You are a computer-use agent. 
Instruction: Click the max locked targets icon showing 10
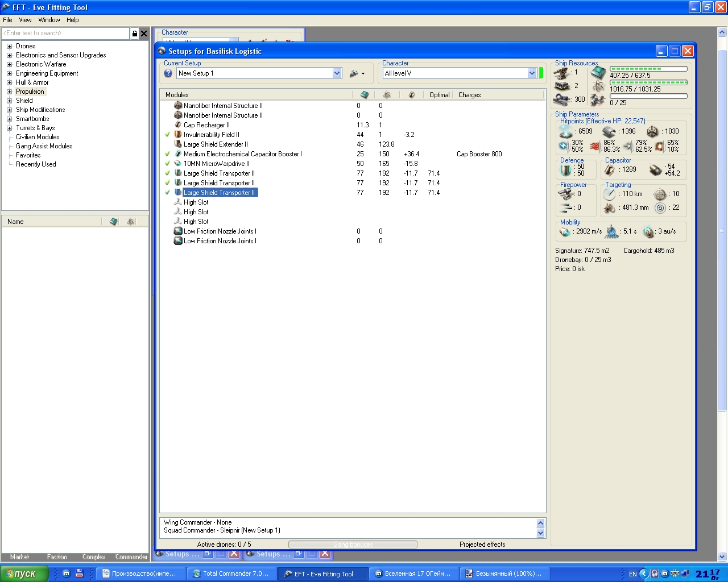tap(660, 194)
